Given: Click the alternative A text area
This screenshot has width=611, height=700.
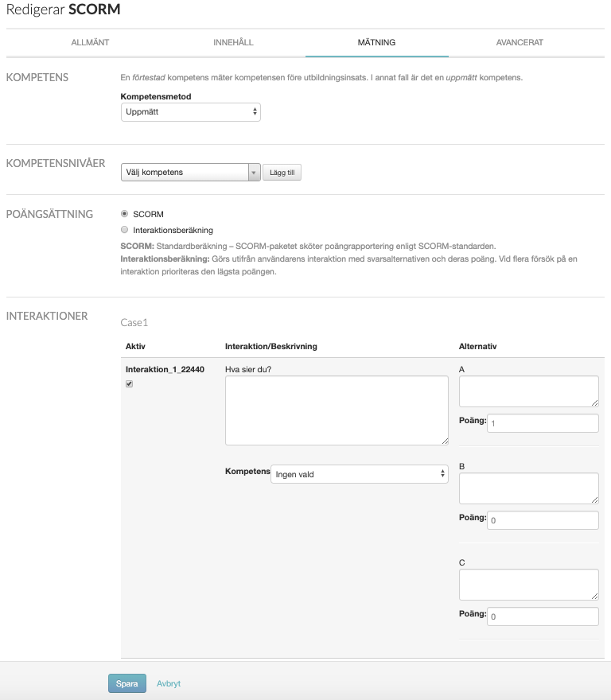Looking at the screenshot, I should tap(528, 391).
